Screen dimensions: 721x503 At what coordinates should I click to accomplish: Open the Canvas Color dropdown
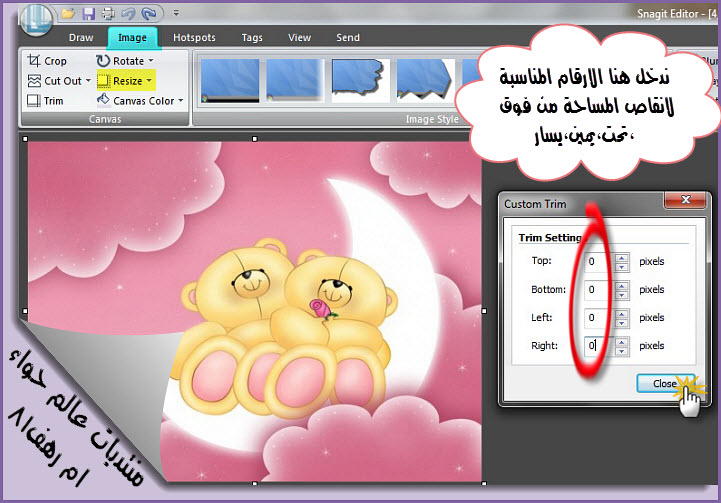coord(180,100)
